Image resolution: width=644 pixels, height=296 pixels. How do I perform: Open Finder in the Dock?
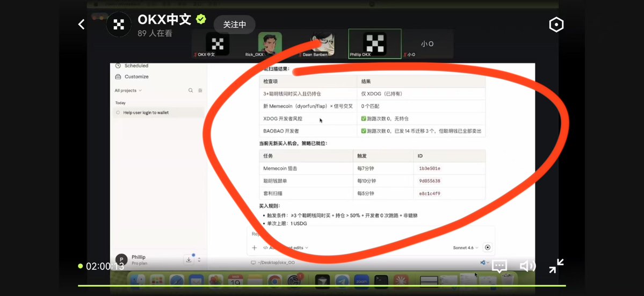(x=137, y=281)
